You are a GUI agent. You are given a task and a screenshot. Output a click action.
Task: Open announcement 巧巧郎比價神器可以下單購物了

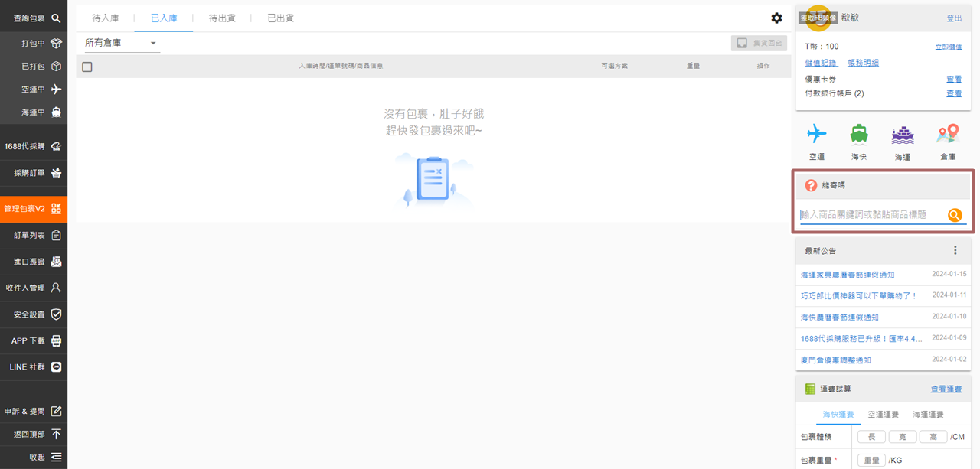click(x=858, y=295)
